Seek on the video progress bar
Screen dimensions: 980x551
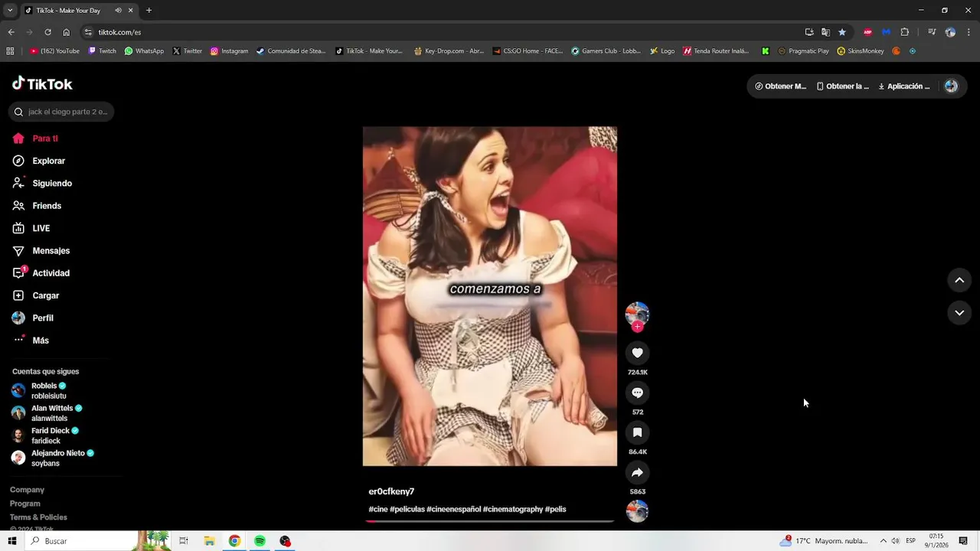point(490,521)
